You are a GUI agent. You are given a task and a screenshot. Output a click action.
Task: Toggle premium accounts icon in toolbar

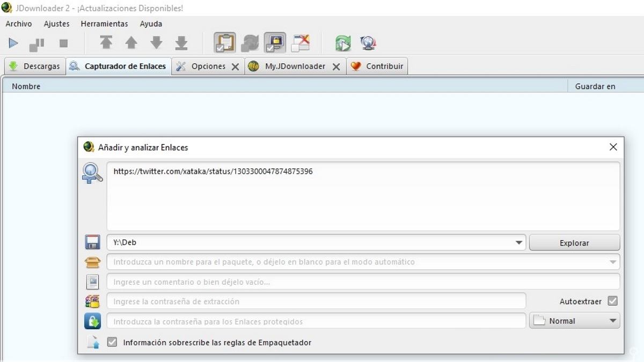pyautogui.click(x=275, y=43)
